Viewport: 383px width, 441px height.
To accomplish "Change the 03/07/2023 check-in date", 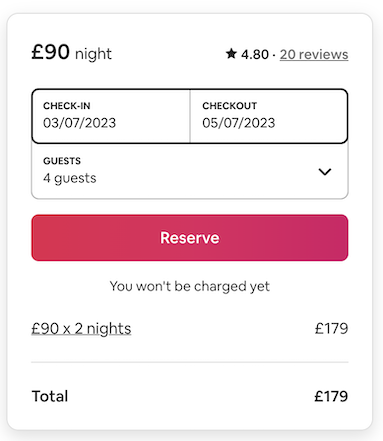I will 79,123.
